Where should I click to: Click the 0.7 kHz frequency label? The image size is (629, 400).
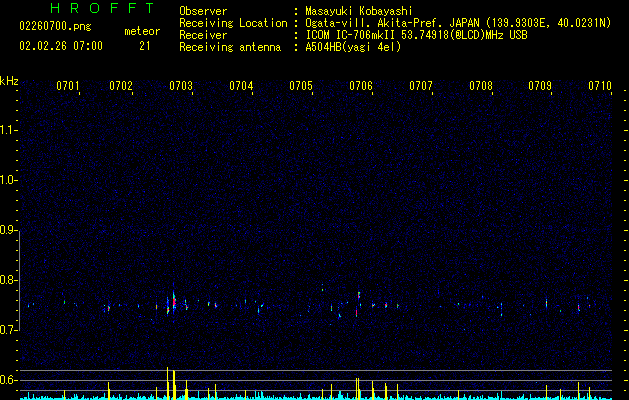tap(8, 330)
